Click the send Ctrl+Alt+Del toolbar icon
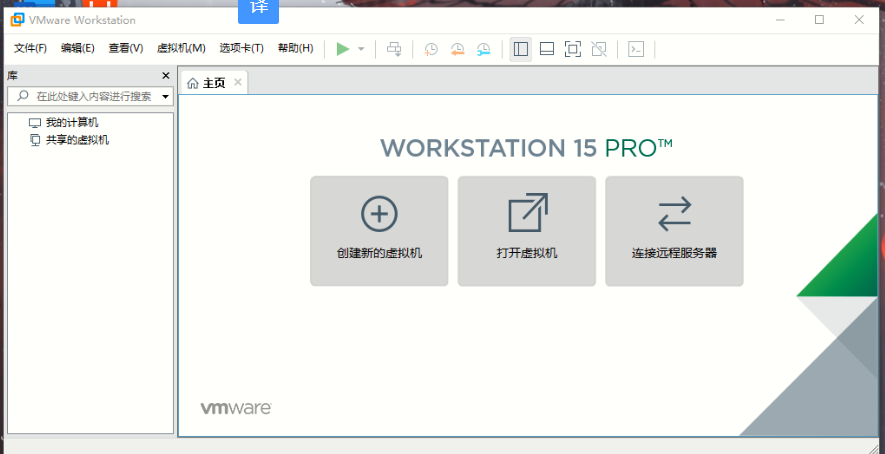Screen dimensions: 885x454 394,49
